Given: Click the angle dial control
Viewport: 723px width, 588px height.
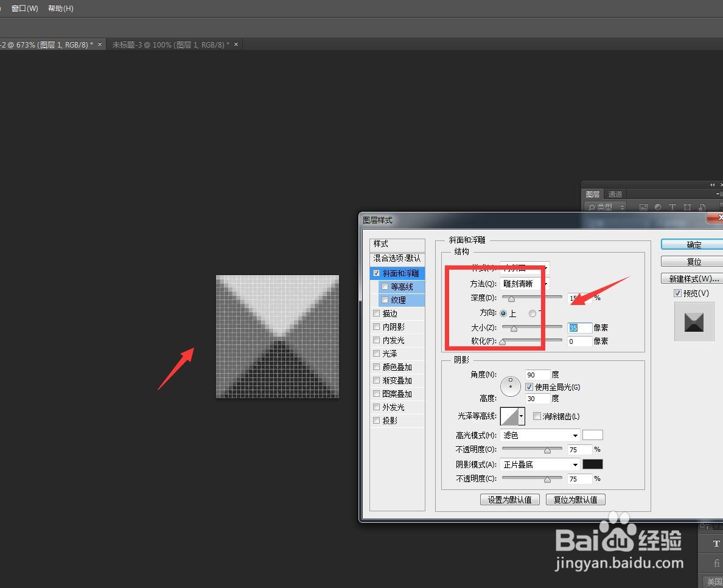Looking at the screenshot, I should (x=511, y=387).
